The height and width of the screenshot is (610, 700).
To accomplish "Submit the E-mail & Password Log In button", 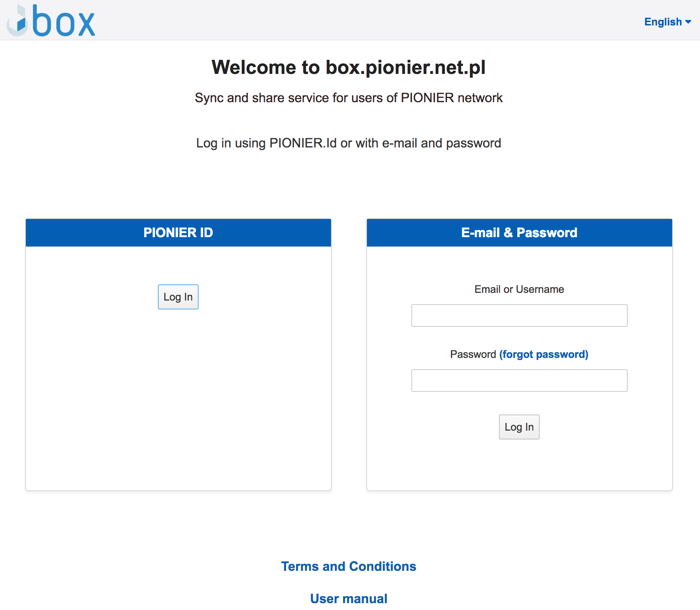I will (519, 427).
